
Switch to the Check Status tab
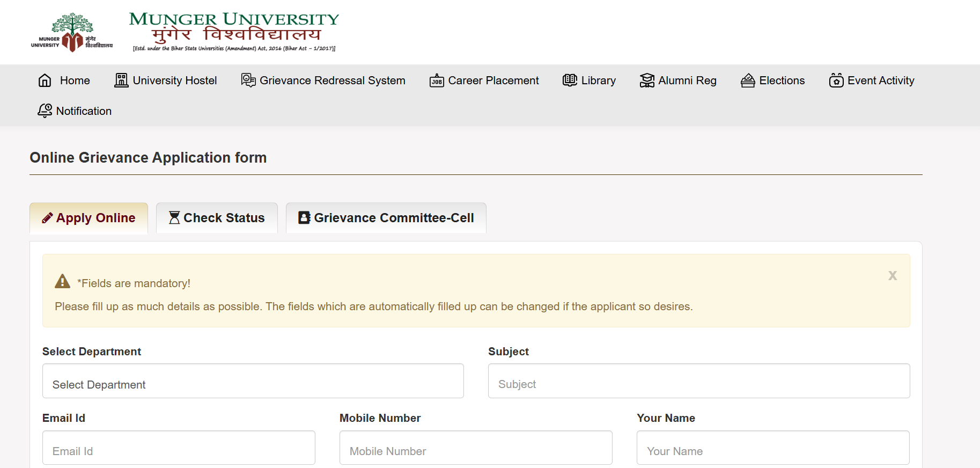pyautogui.click(x=217, y=218)
